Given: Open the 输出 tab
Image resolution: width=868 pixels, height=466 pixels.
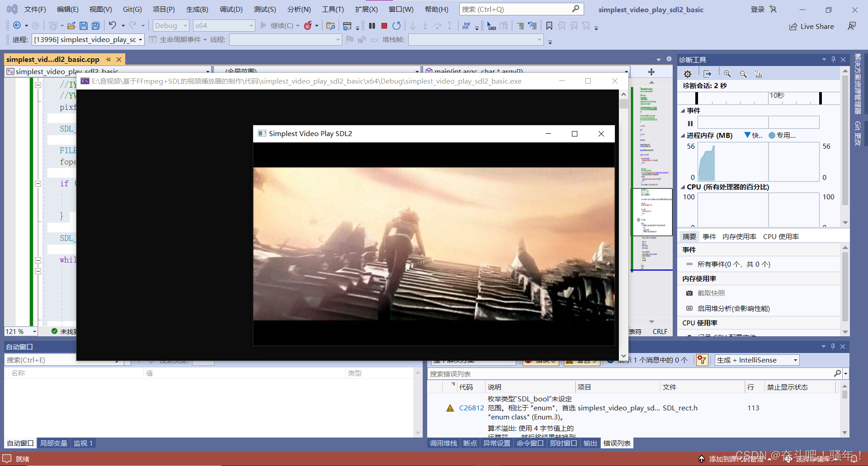Looking at the screenshot, I should coord(590,443).
